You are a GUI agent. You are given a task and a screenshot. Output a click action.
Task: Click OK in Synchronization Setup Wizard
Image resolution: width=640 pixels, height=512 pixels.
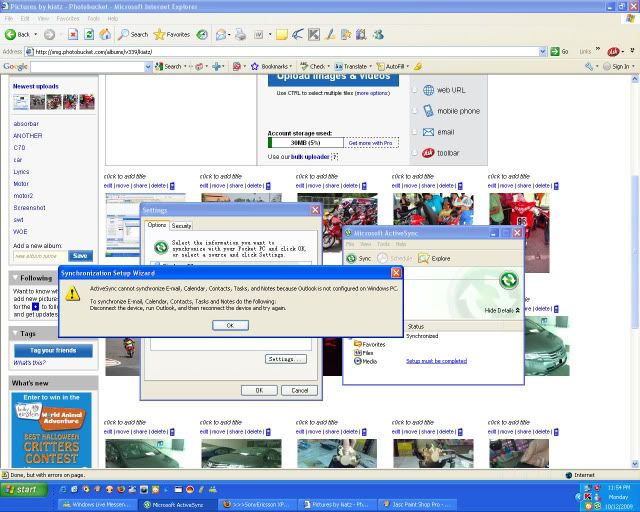tap(230, 325)
